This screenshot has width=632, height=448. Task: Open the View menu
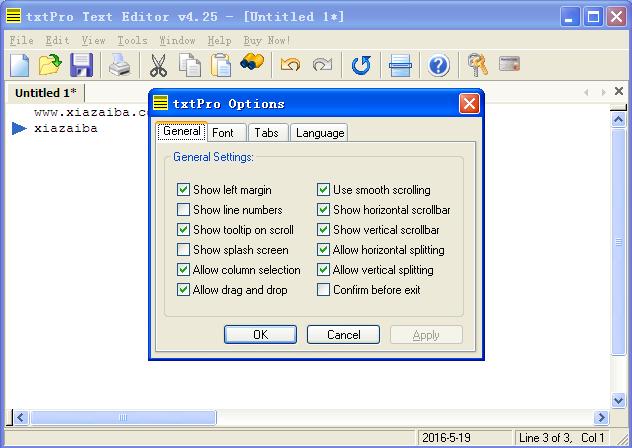coord(94,40)
